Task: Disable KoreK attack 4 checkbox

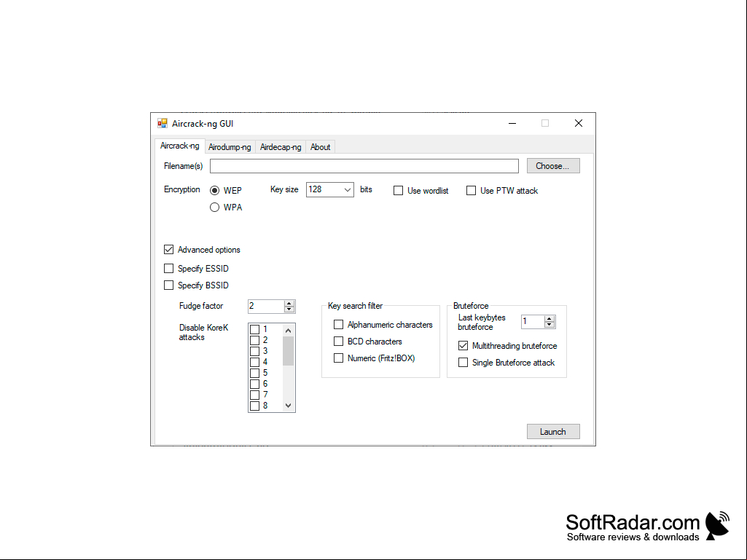Action: 255,363
